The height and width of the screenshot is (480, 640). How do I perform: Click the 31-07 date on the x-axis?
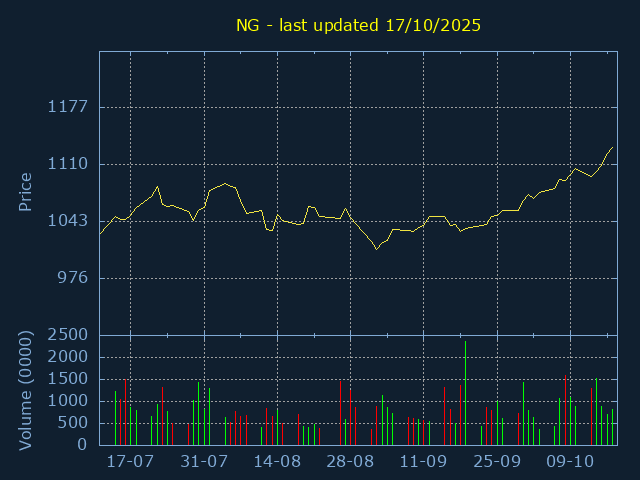point(204,463)
